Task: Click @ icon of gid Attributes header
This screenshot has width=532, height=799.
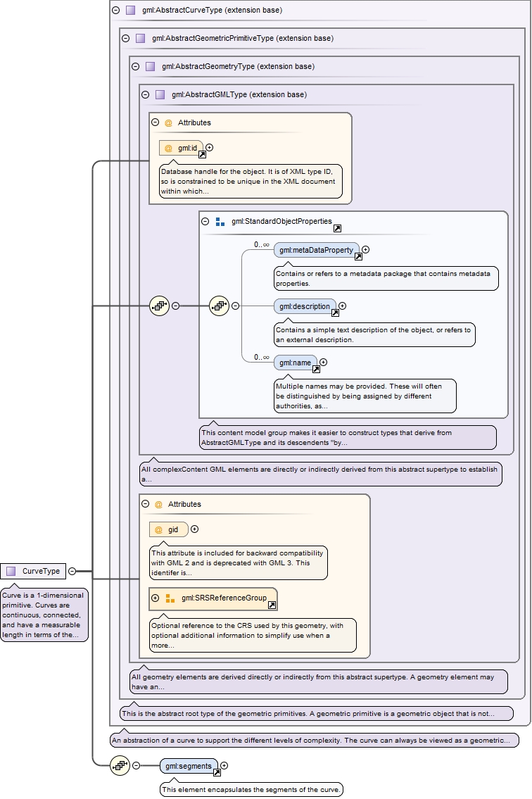Action: coord(158,505)
